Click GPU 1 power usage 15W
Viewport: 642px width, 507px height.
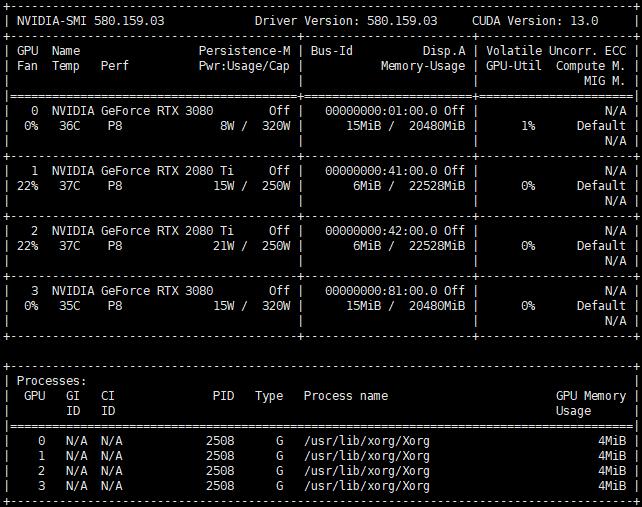(x=224, y=186)
